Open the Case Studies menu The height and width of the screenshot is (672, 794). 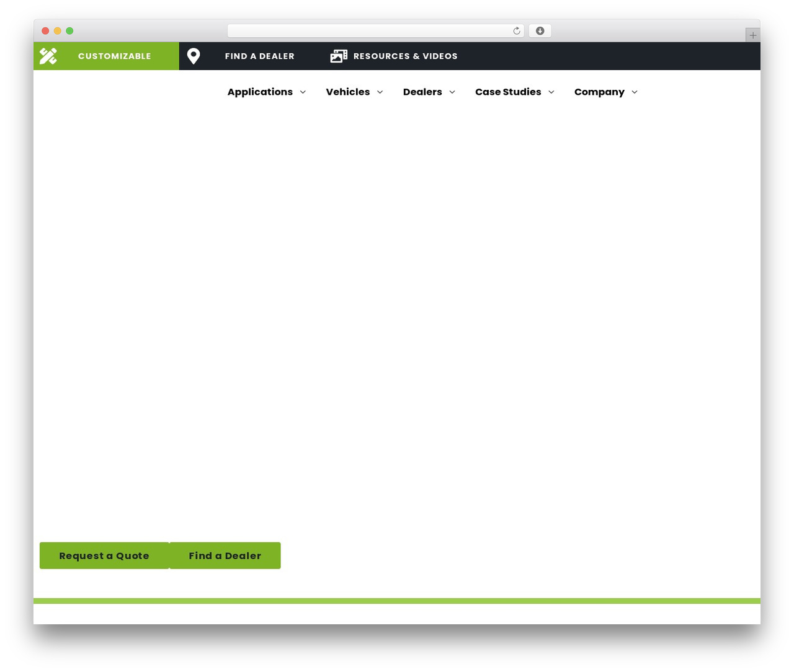point(508,92)
